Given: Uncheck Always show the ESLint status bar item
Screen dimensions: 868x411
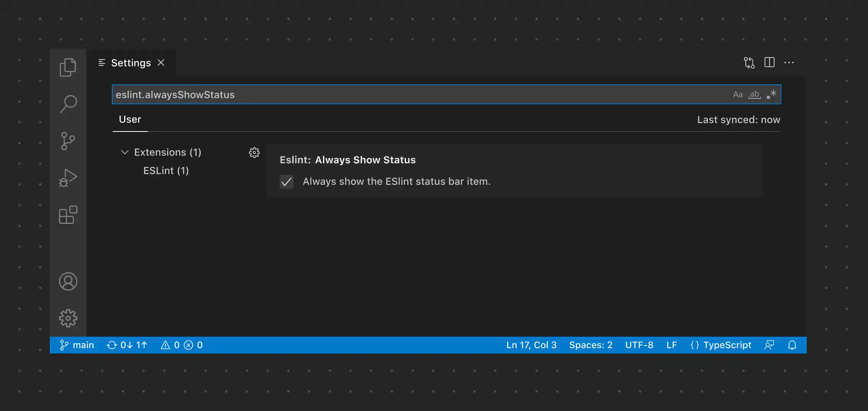Looking at the screenshot, I should pyautogui.click(x=287, y=182).
